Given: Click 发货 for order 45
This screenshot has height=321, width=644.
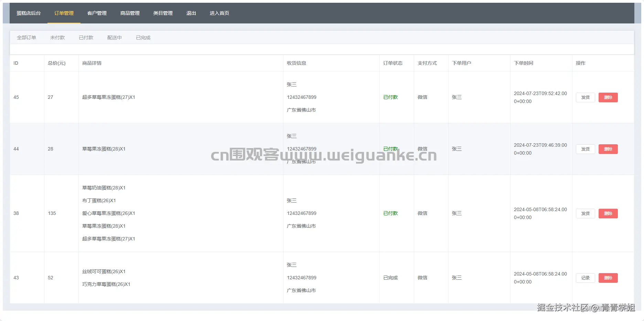Looking at the screenshot, I should tap(586, 97).
